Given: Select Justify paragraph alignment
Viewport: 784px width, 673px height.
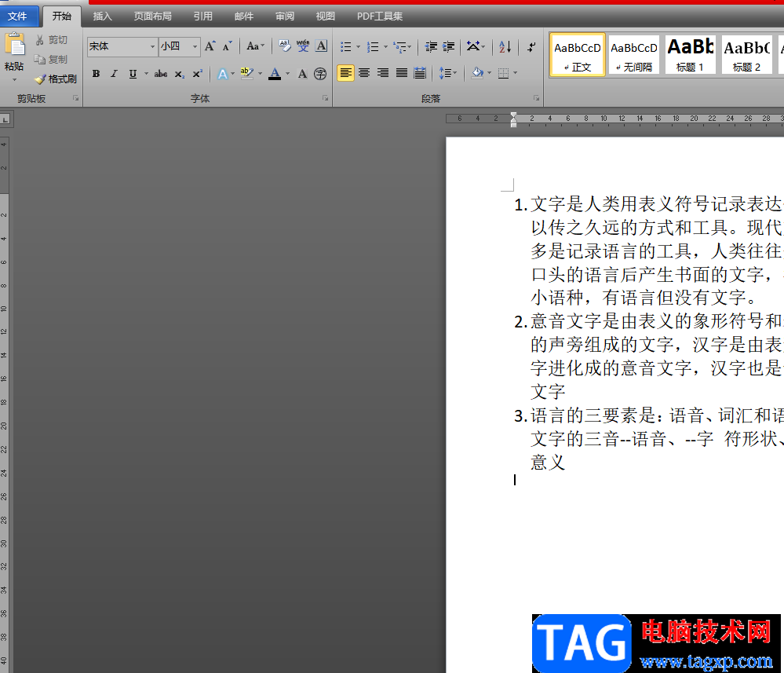Looking at the screenshot, I should [402, 74].
